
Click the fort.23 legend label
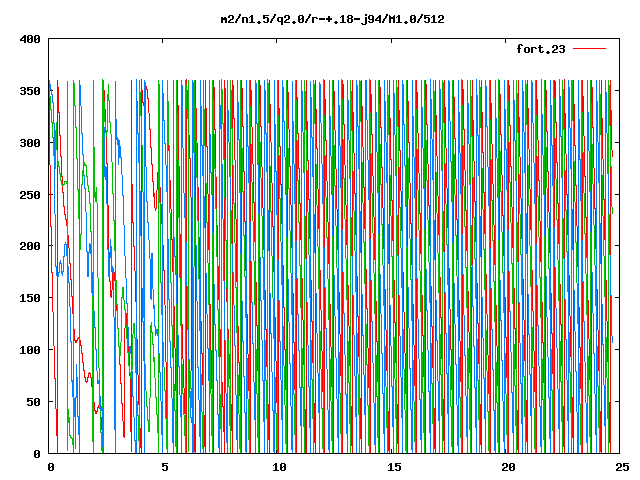tap(541, 49)
